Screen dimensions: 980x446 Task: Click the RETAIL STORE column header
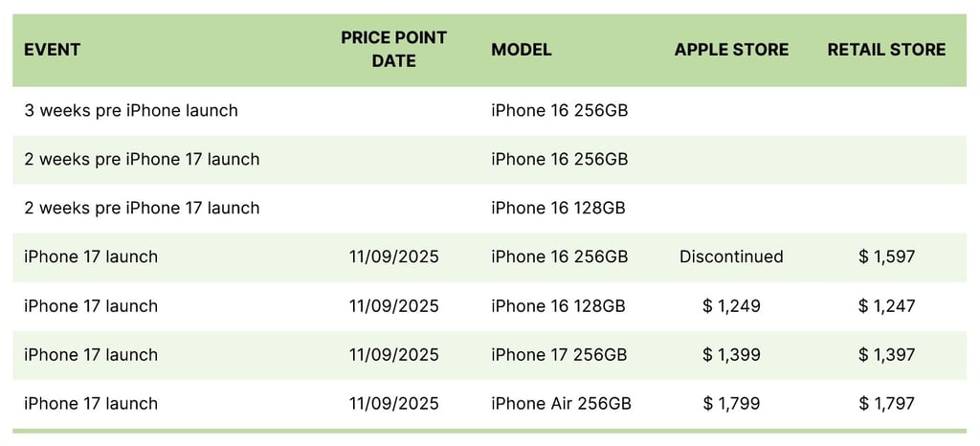pos(886,50)
